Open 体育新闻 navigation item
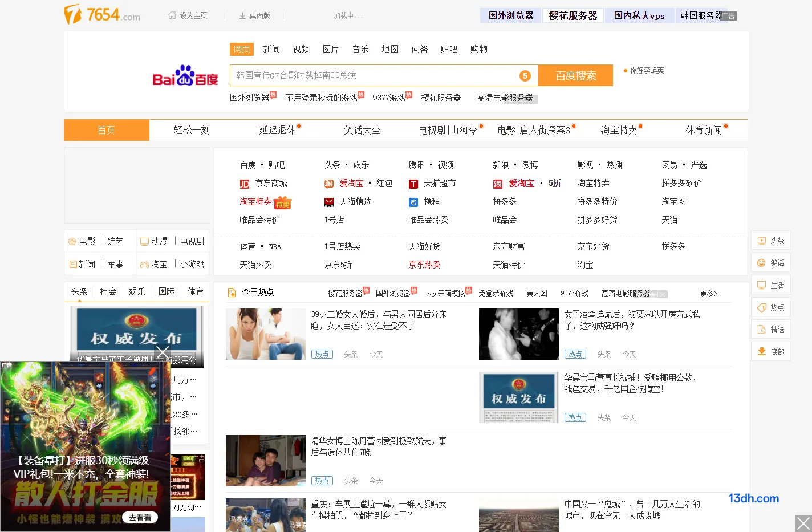The width and height of the screenshot is (812, 532). point(704,131)
